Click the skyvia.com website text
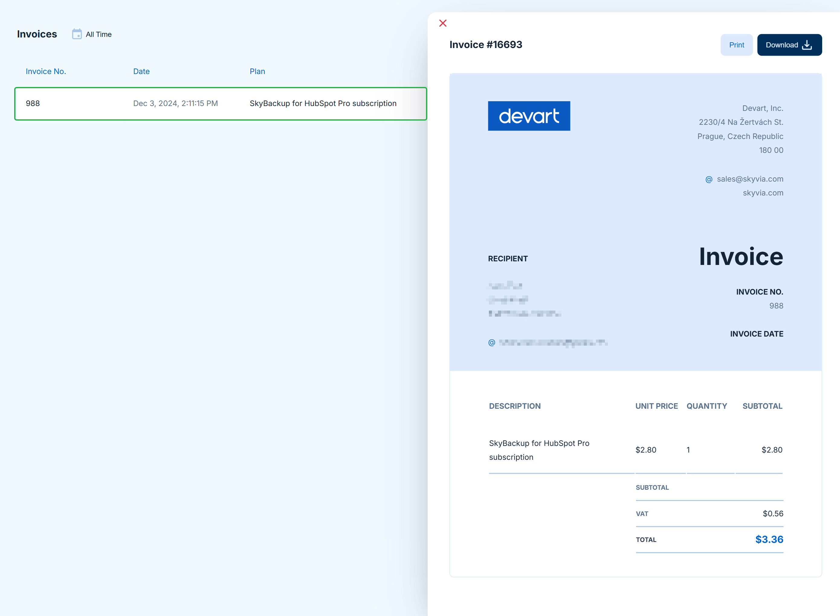This screenshot has height=616, width=840. [763, 193]
